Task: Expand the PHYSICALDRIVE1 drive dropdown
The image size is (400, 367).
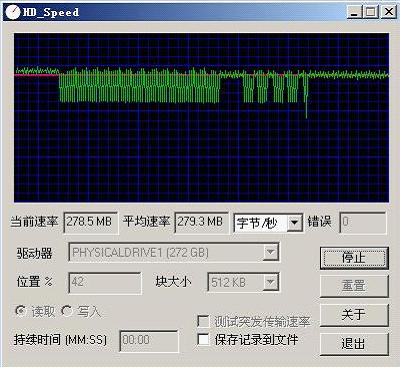Action: click(x=270, y=252)
